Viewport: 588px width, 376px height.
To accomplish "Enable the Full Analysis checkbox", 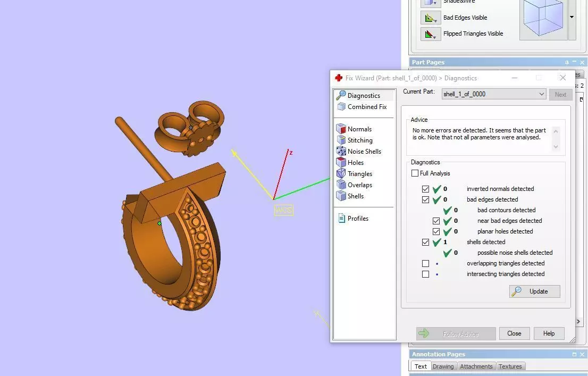I will [415, 173].
